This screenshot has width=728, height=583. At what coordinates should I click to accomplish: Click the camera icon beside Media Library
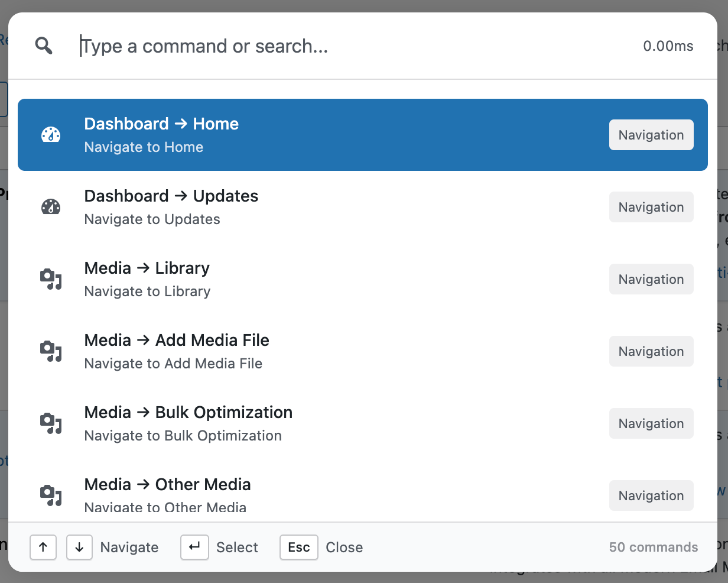click(51, 279)
